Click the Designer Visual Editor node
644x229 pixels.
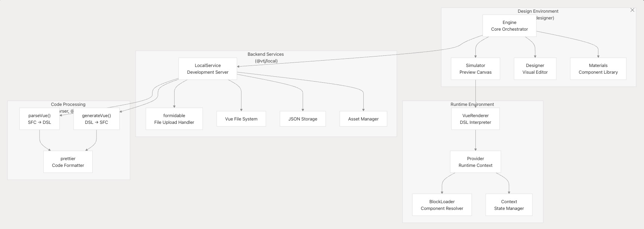pyautogui.click(x=535, y=69)
